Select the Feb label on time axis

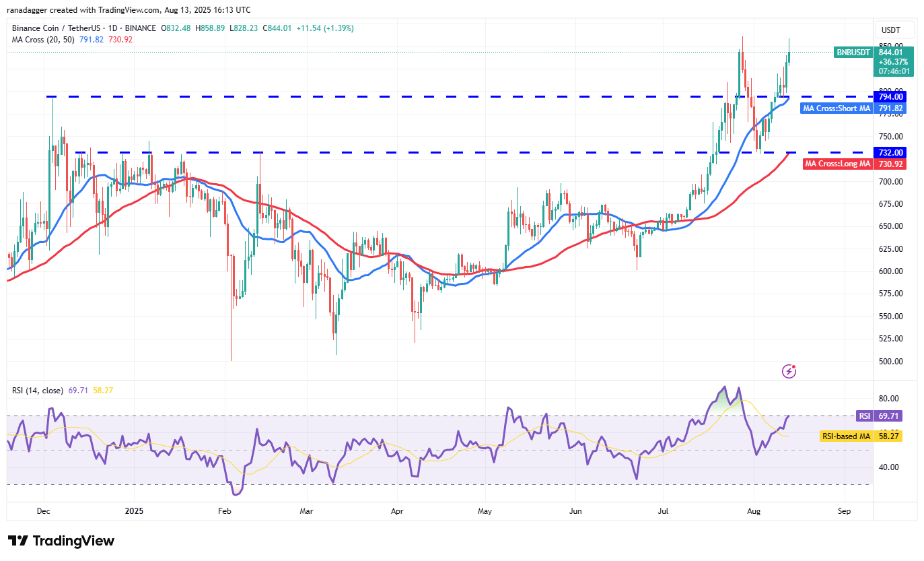coord(225,511)
